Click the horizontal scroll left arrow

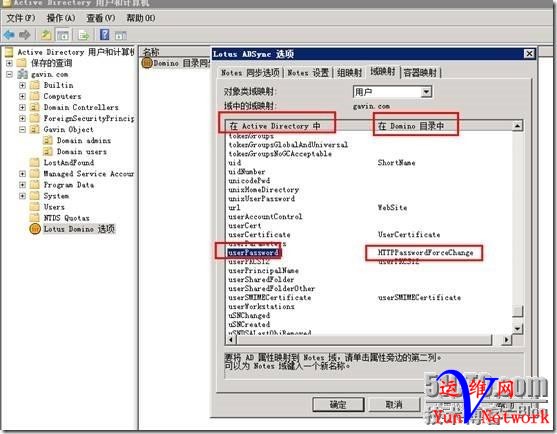(231, 340)
